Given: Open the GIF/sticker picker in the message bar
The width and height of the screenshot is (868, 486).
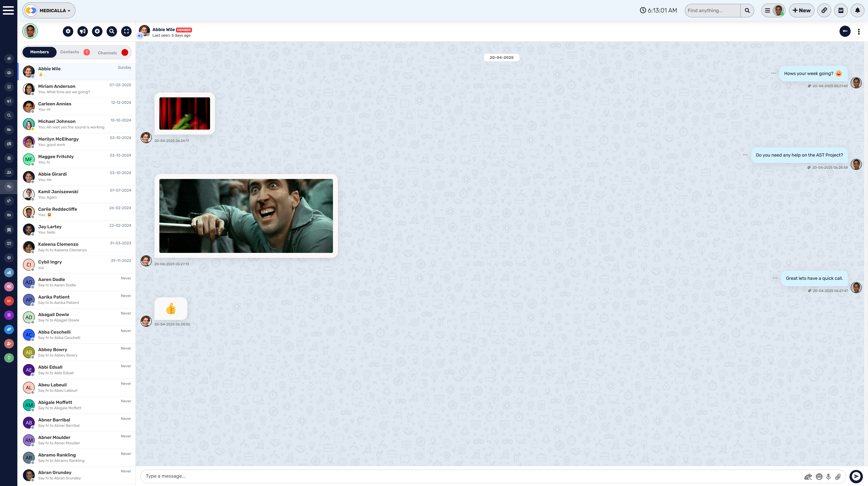Looking at the screenshot, I should coord(808,477).
